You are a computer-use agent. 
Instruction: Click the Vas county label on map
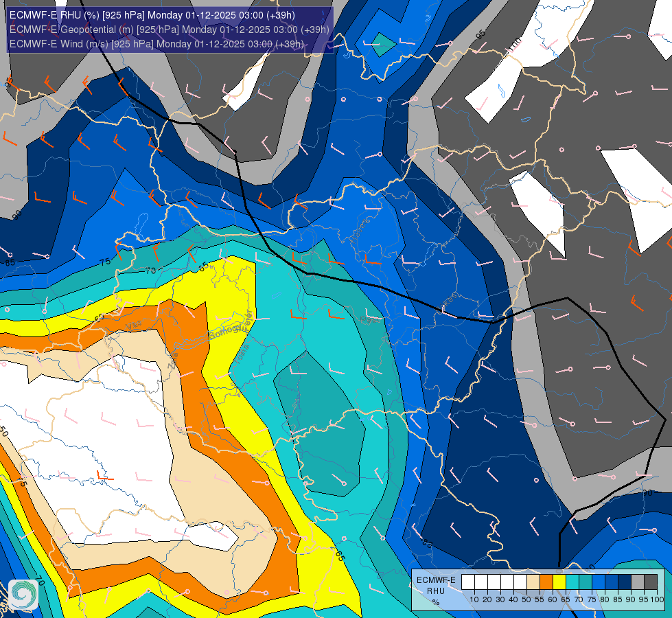pos(134,325)
